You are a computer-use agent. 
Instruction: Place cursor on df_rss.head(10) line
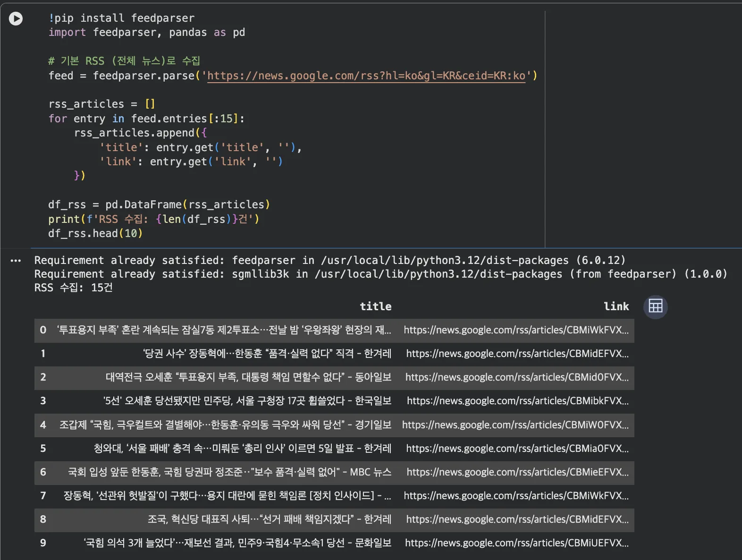coord(95,233)
